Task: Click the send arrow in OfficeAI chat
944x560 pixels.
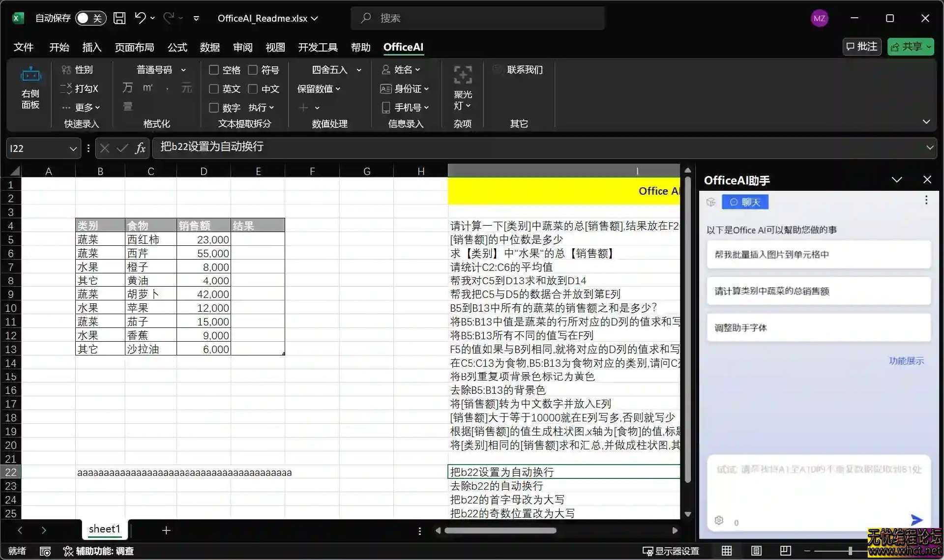Action: pyautogui.click(x=916, y=520)
